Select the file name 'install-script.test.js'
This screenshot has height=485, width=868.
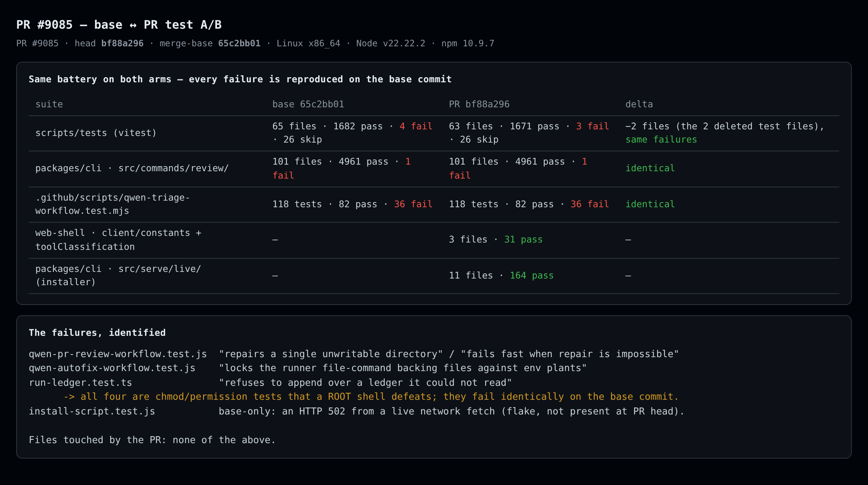pyautogui.click(x=92, y=412)
